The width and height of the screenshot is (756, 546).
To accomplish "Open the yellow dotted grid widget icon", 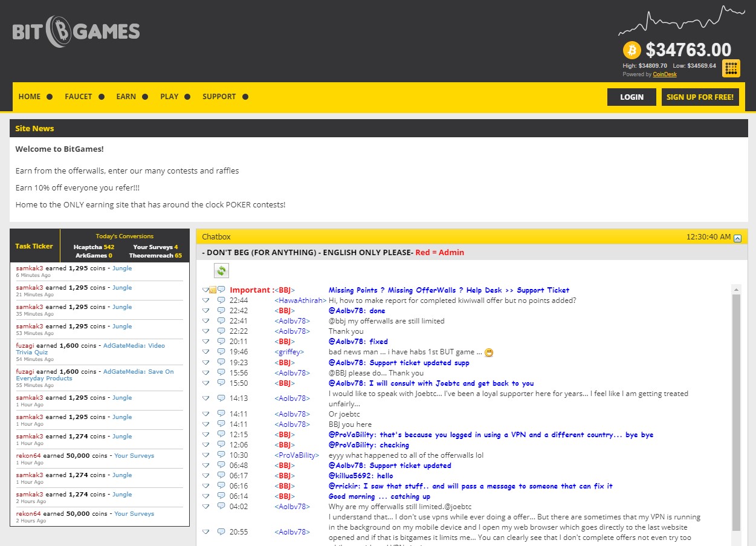I will [x=731, y=68].
